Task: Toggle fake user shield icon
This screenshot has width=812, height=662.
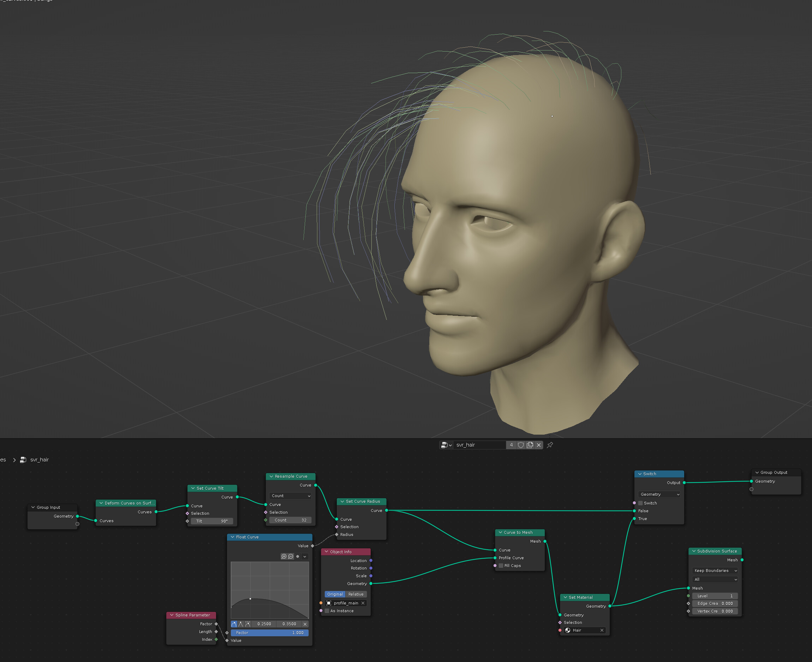Action: click(x=521, y=445)
